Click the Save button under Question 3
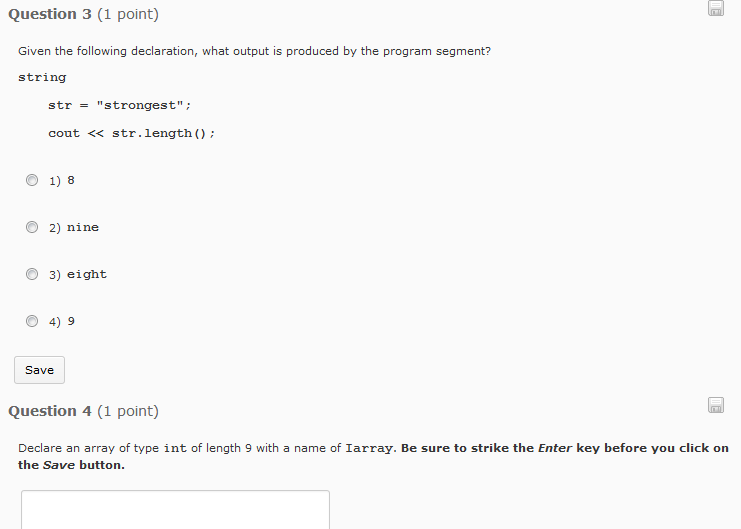Image resolution: width=741 pixels, height=529 pixels. 39,370
